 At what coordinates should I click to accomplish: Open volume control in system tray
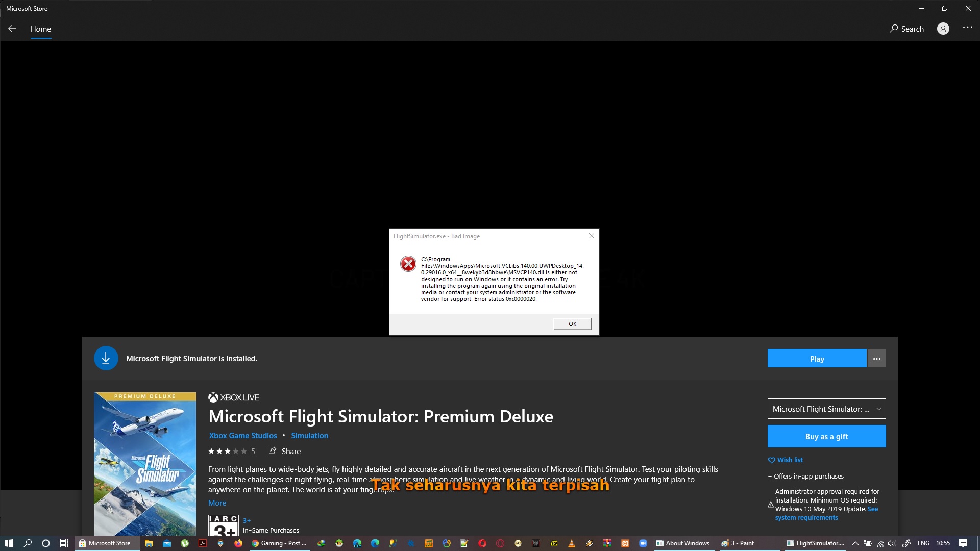[892, 543]
